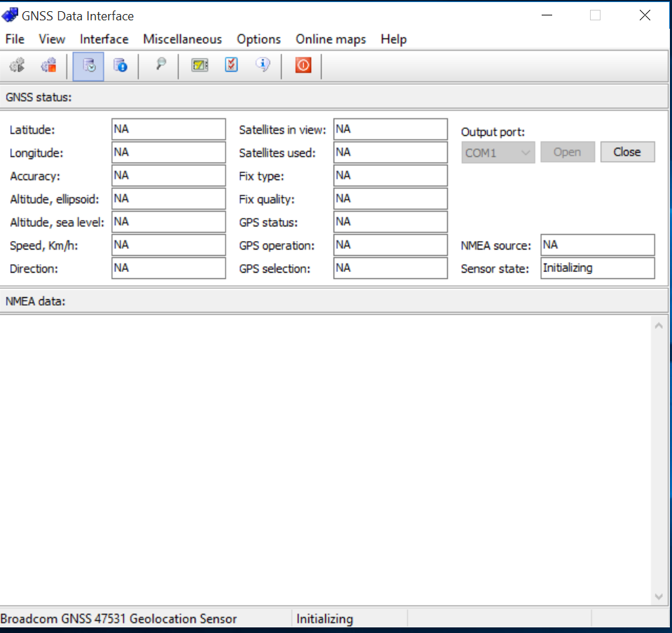Open the Options menu
Viewport: 672px width, 633px height.
coord(259,39)
